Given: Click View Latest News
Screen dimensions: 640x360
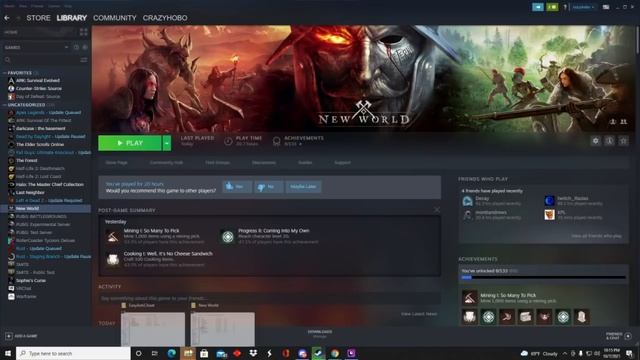Looking at the screenshot, I should coord(419,314).
